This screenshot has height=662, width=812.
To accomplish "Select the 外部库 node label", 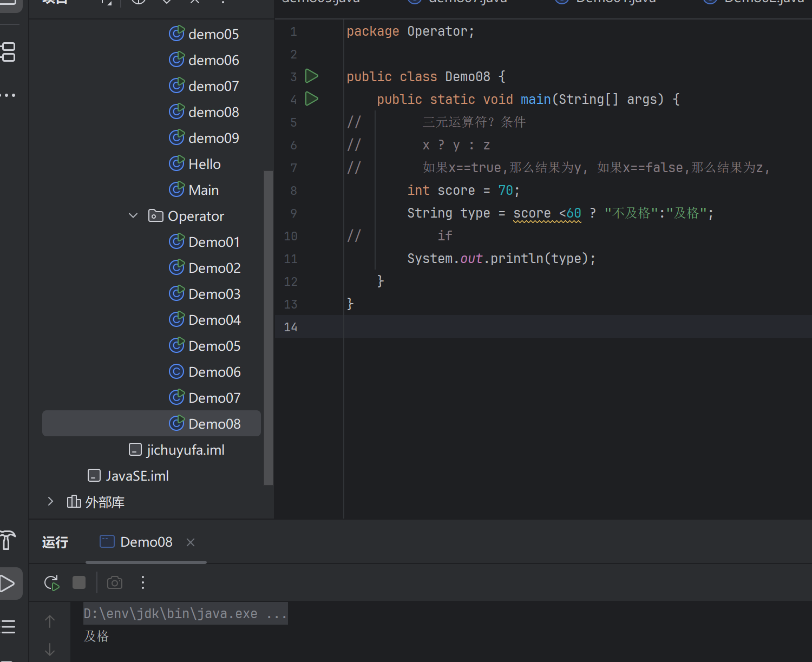I will point(104,502).
